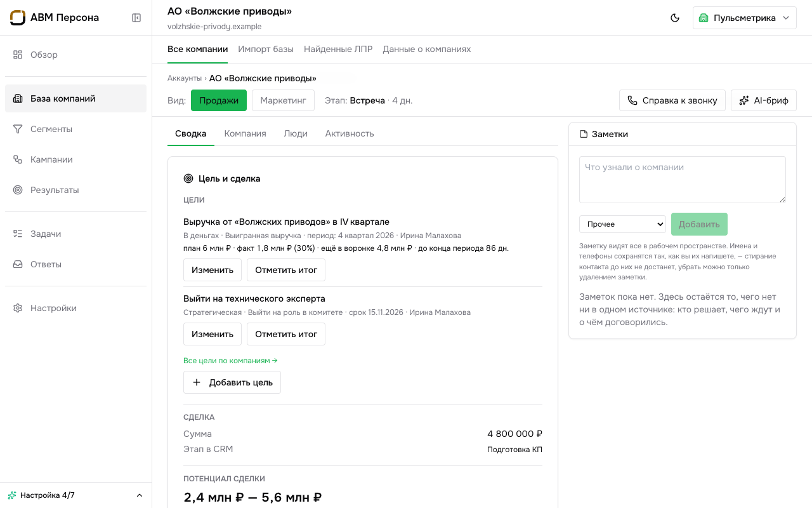Viewport: 812px width, 508px height.
Task: Expand the Настройка 4/7 chevron
Action: pos(140,495)
